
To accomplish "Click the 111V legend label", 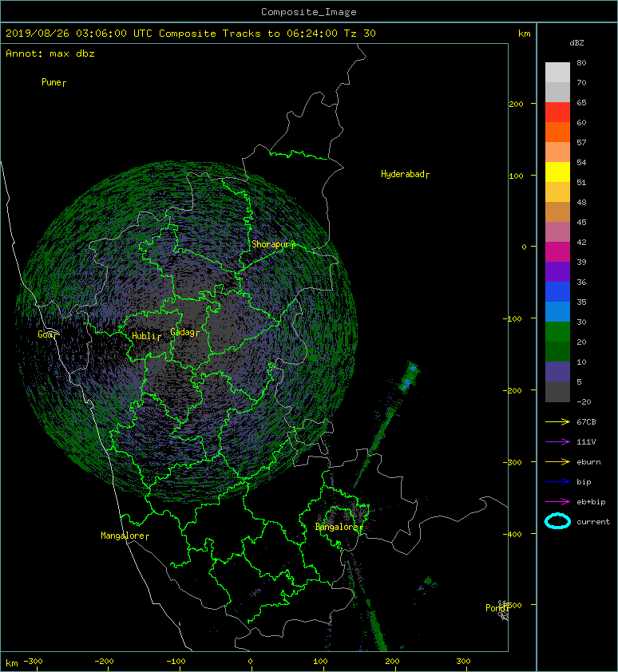I will (x=586, y=442).
